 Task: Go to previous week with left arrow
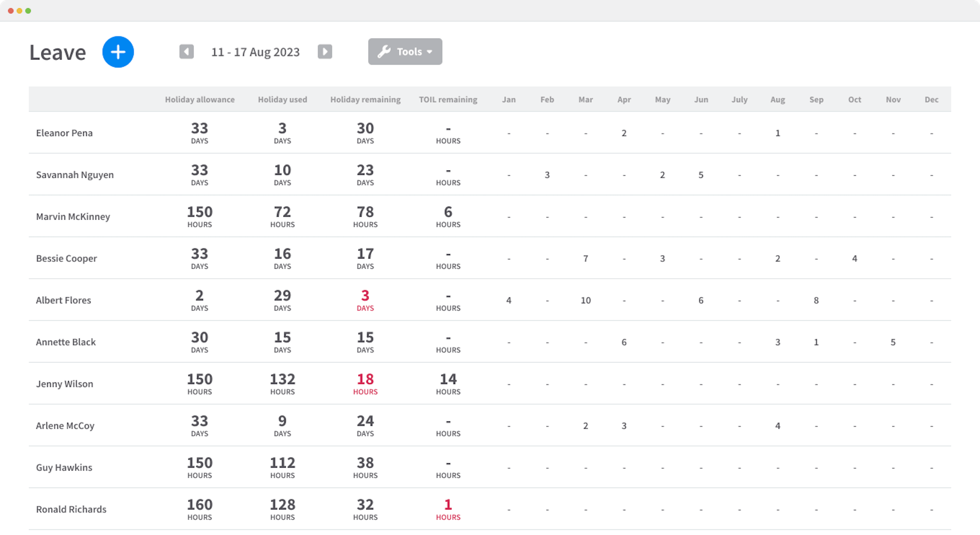click(x=187, y=51)
